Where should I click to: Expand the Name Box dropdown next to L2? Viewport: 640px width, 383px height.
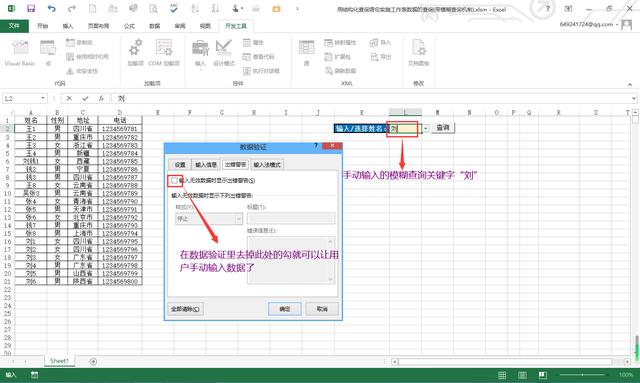[43, 98]
